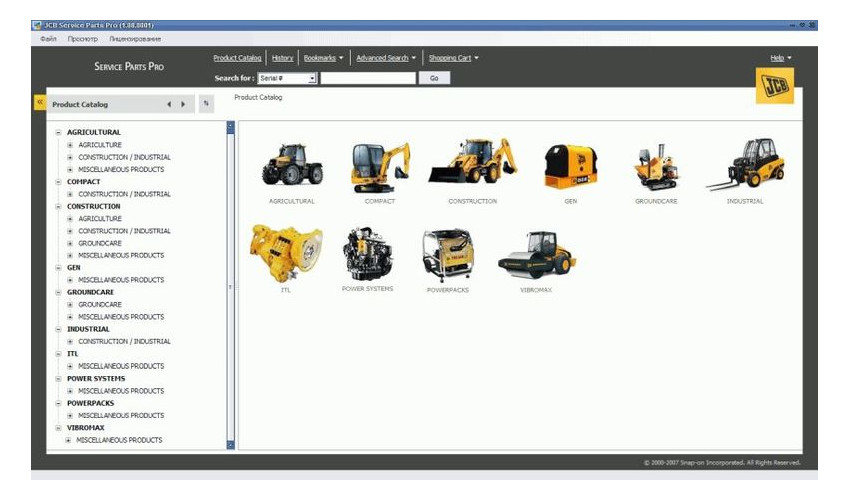Select MISCELLANEOUS PRODUCTS under GEN
Screen dimensions: 849x500
click(121, 280)
